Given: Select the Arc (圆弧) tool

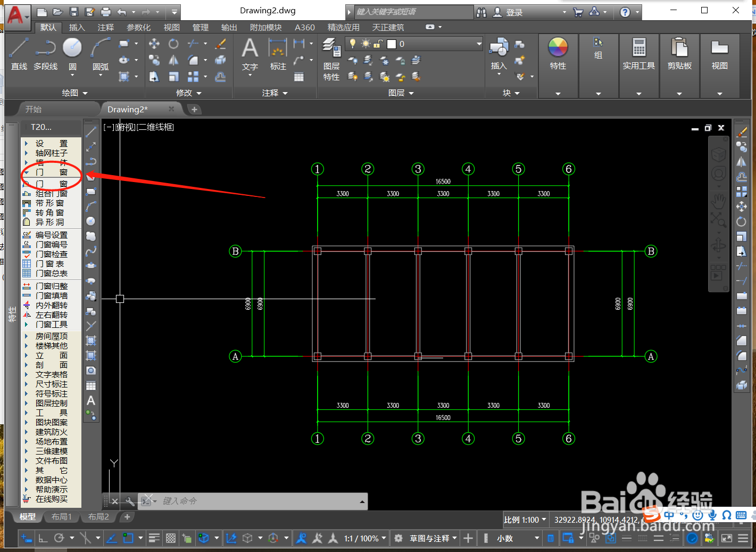Looking at the screenshot, I should pos(101,53).
